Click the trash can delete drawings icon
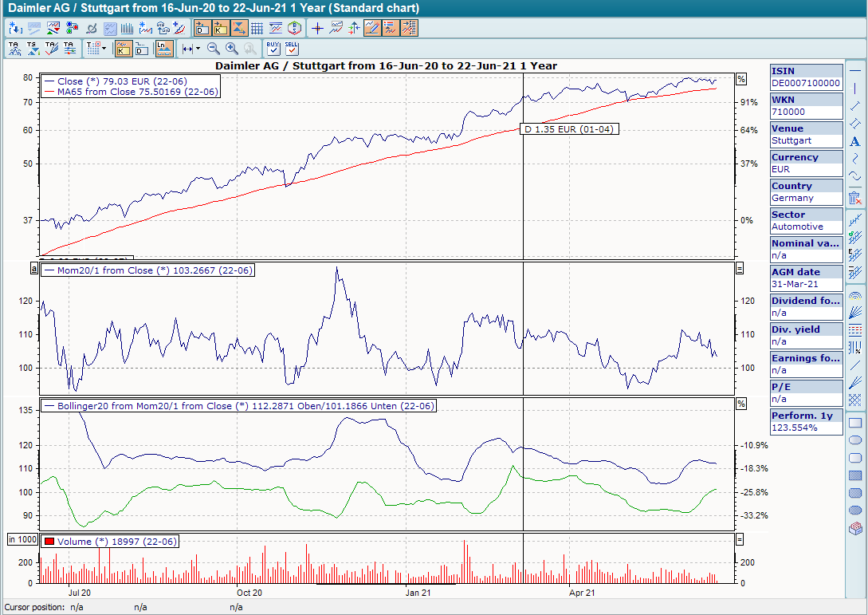The image size is (868, 615). point(855,197)
